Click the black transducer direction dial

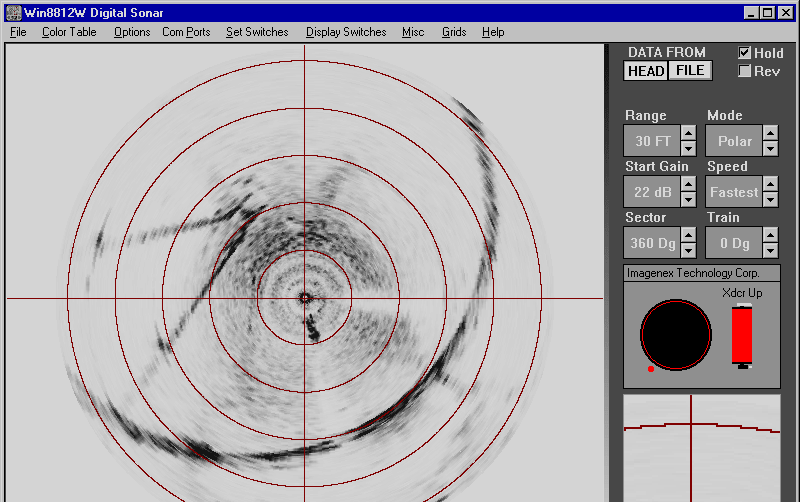point(676,335)
